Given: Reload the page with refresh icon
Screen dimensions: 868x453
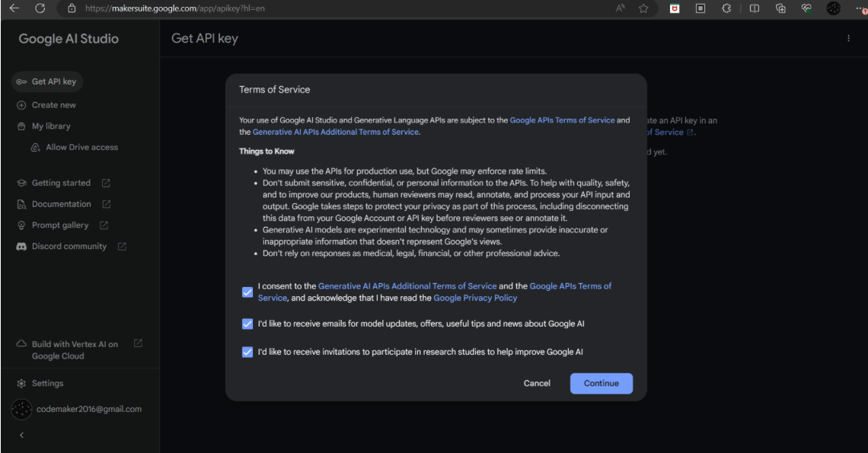Looking at the screenshot, I should [x=40, y=8].
